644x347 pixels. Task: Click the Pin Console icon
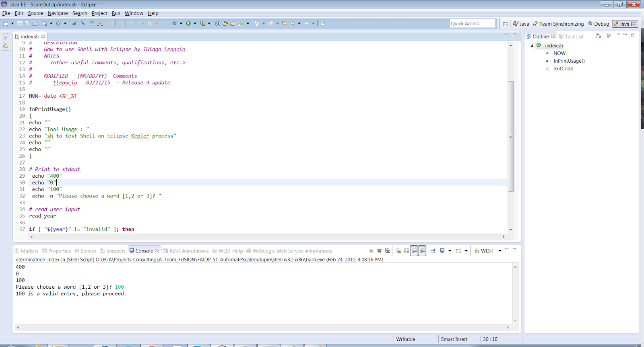pyautogui.click(x=433, y=250)
